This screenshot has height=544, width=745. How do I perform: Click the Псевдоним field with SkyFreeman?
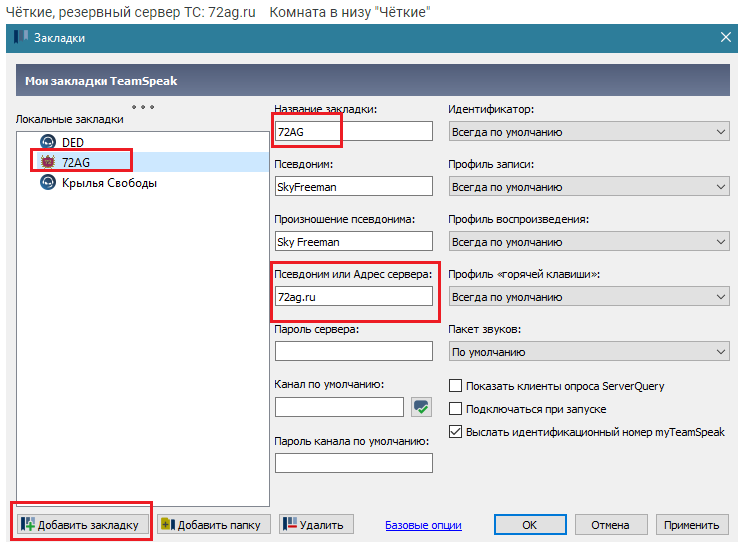(353, 187)
